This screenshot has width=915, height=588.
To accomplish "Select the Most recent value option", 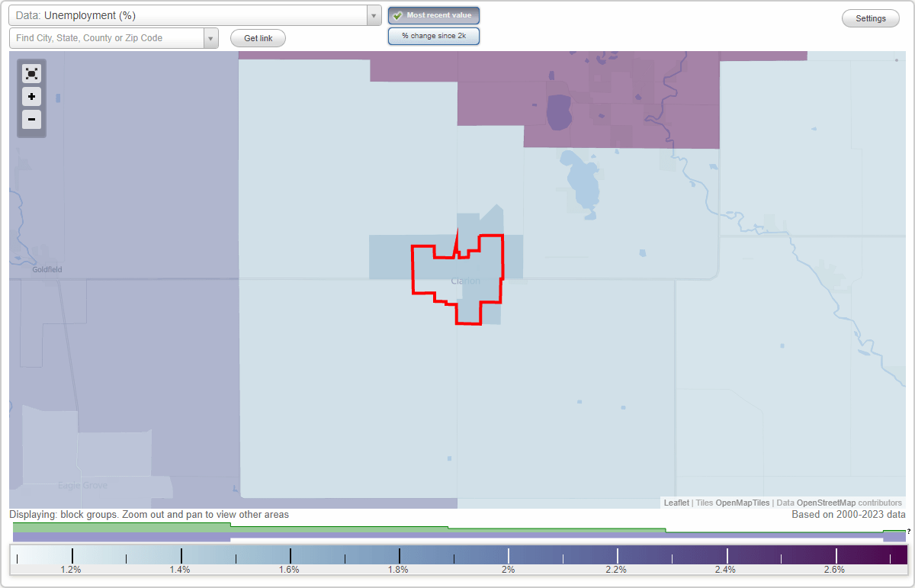I will point(434,15).
